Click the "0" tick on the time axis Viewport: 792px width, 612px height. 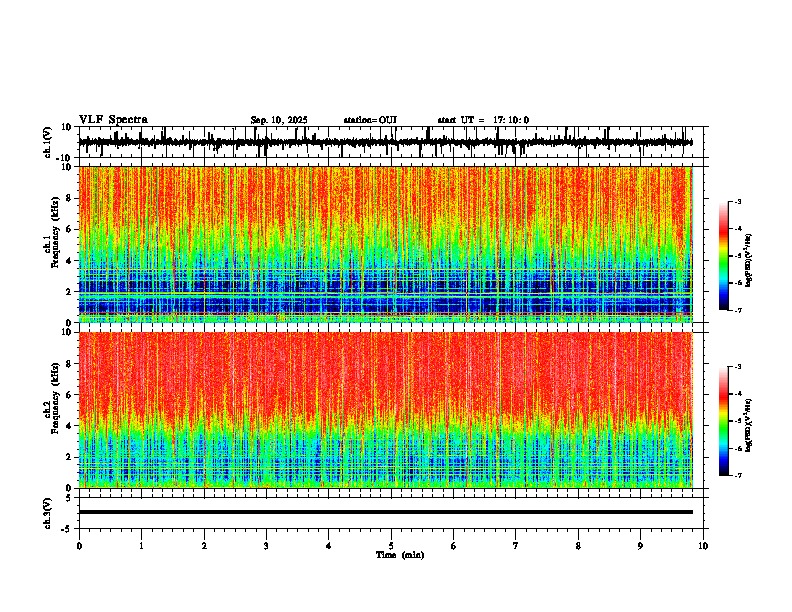79,546
